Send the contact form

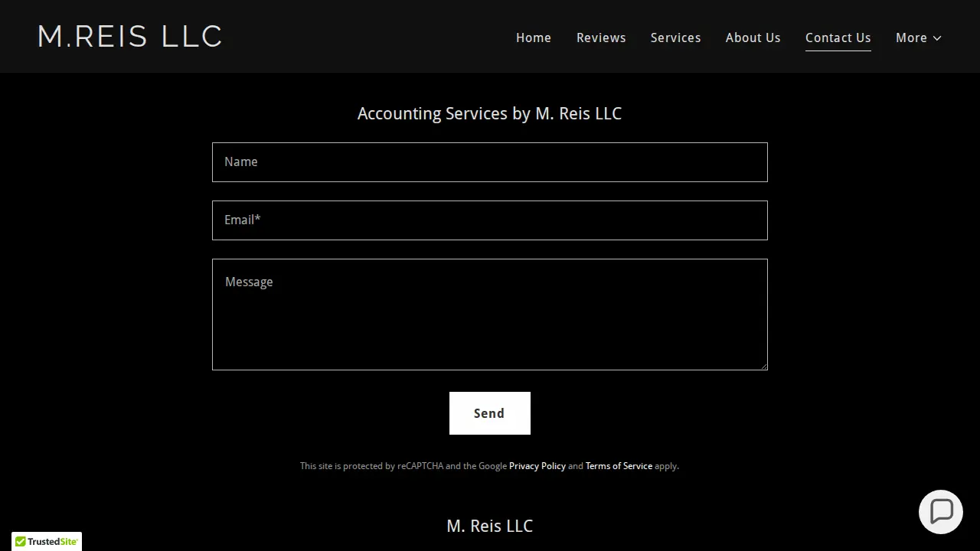click(490, 413)
